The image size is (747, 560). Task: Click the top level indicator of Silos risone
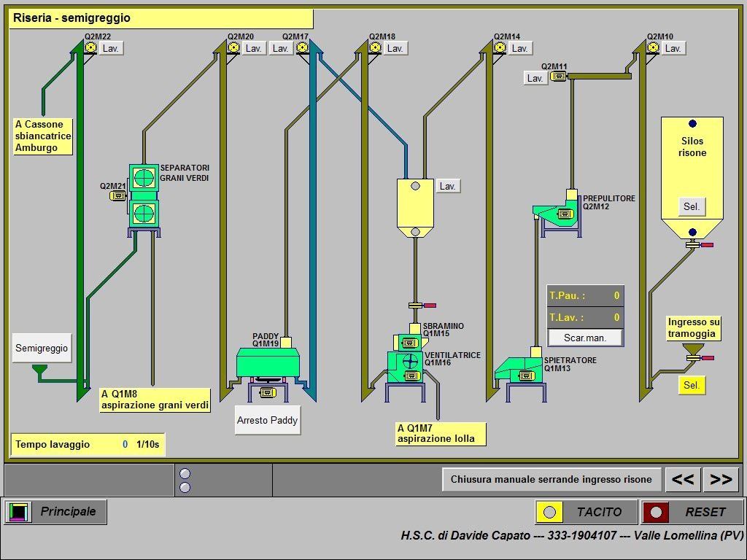tap(692, 124)
